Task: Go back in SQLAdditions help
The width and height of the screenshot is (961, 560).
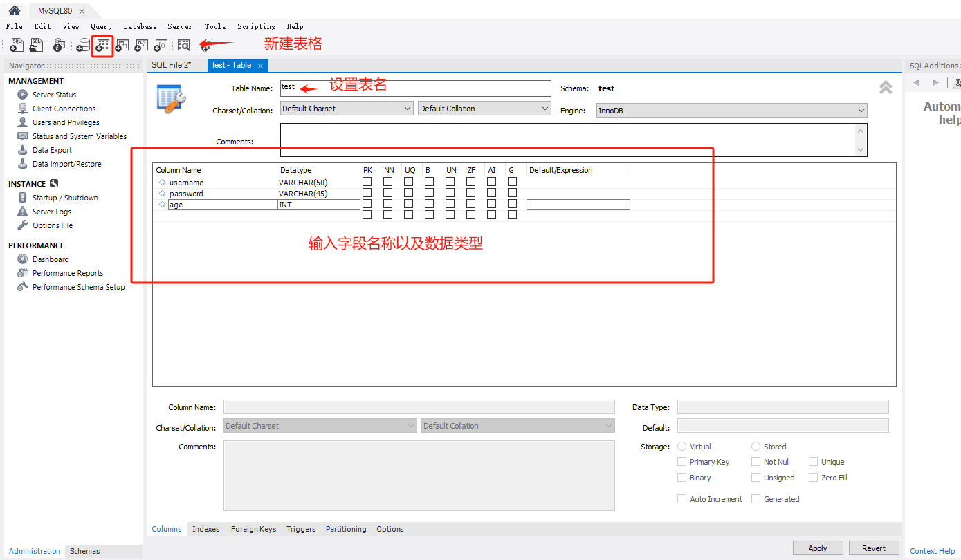Action: click(x=916, y=83)
